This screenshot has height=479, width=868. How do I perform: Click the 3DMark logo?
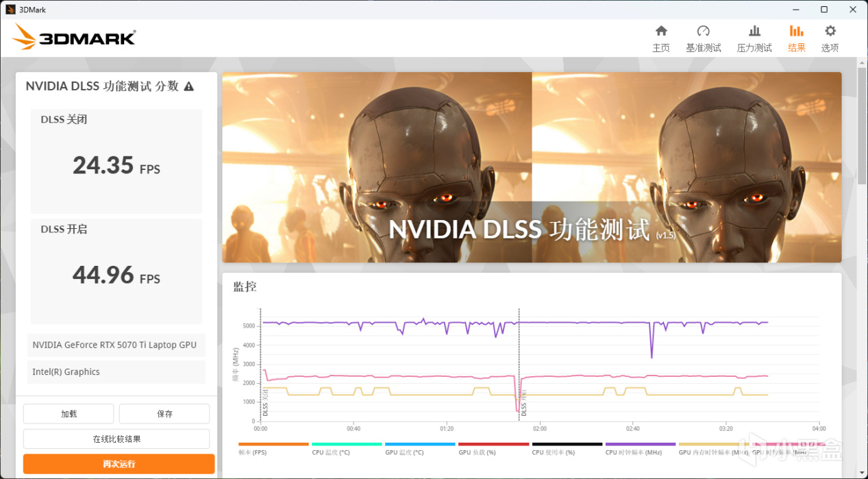tap(74, 37)
